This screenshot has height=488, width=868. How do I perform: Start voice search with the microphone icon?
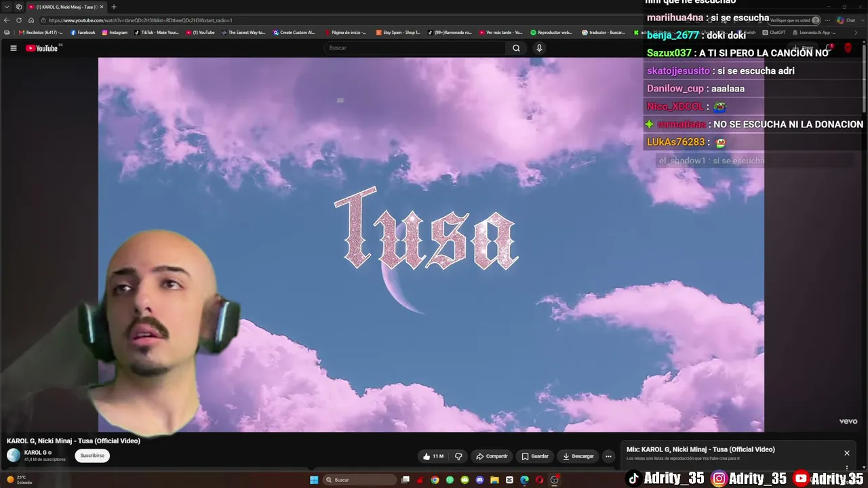[539, 48]
